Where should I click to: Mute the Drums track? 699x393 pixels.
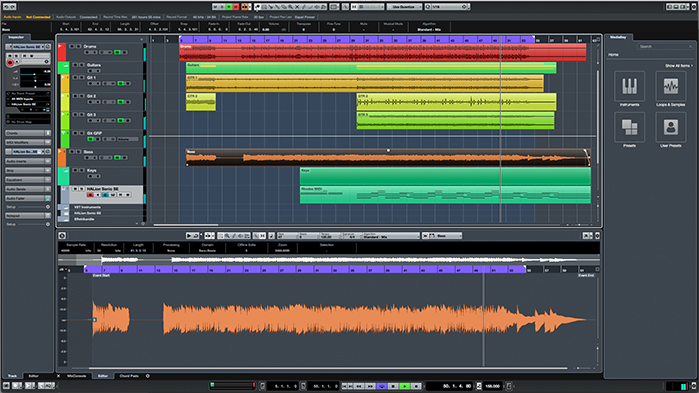click(72, 46)
